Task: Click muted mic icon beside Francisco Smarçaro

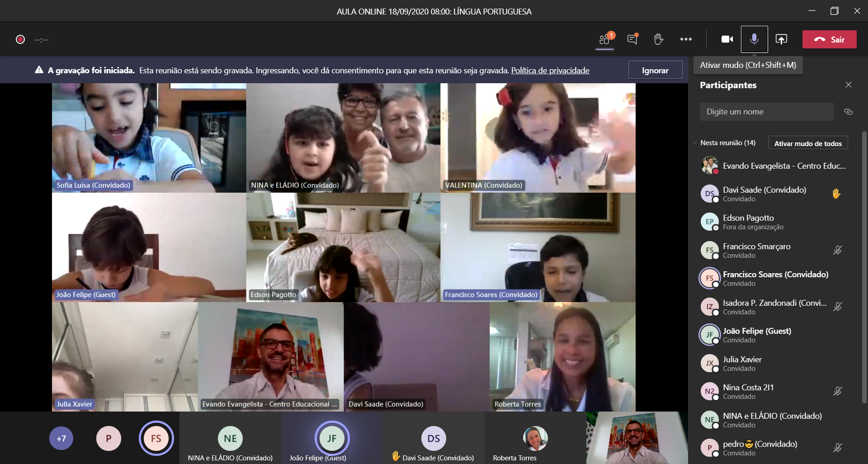Action: (838, 250)
